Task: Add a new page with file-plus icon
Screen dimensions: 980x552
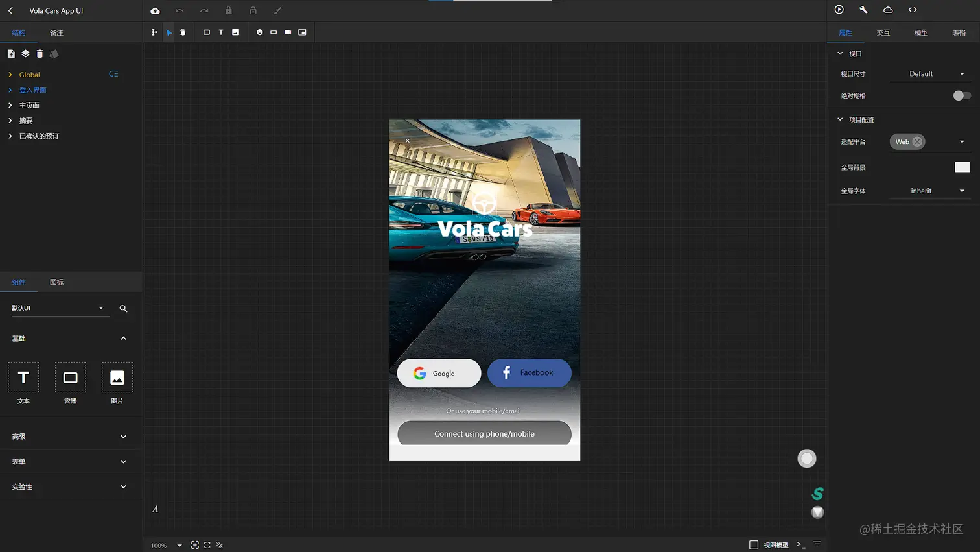Action: [x=11, y=54]
